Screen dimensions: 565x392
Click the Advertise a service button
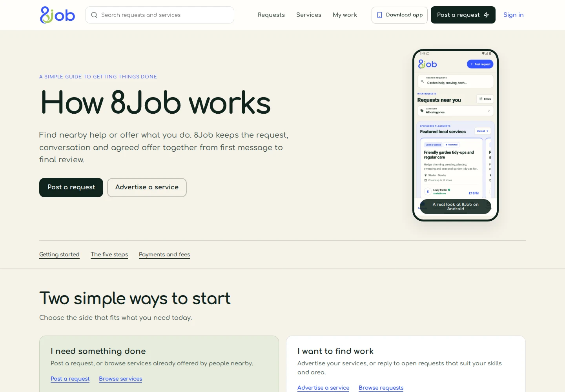point(147,187)
